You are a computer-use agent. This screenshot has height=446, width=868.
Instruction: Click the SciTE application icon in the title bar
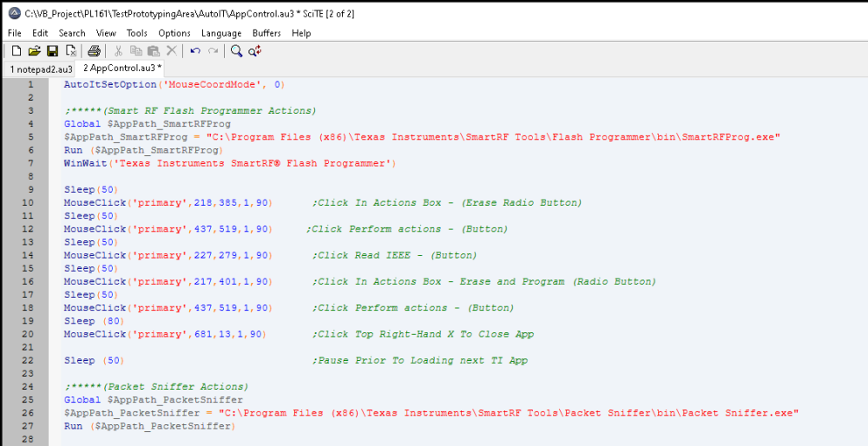point(11,13)
